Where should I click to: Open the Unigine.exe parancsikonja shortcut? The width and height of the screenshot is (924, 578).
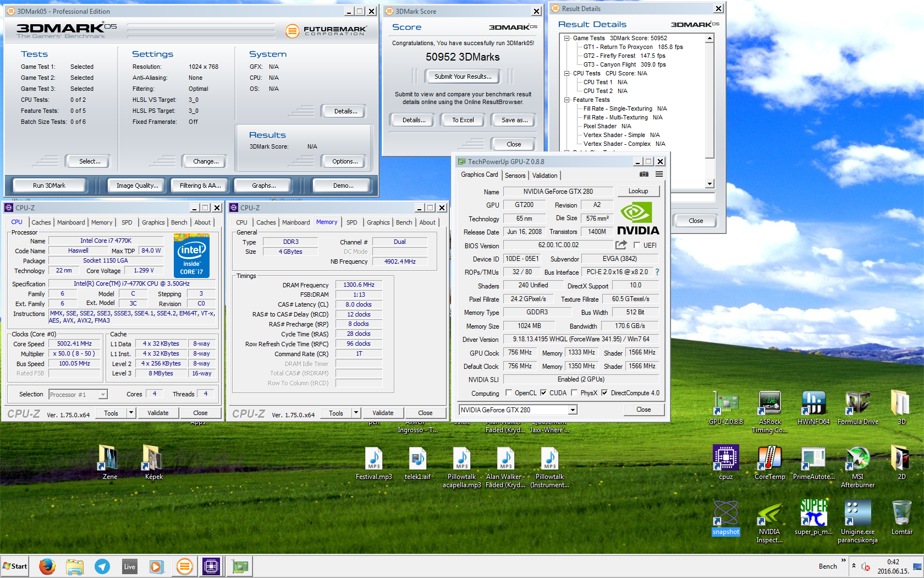857,521
